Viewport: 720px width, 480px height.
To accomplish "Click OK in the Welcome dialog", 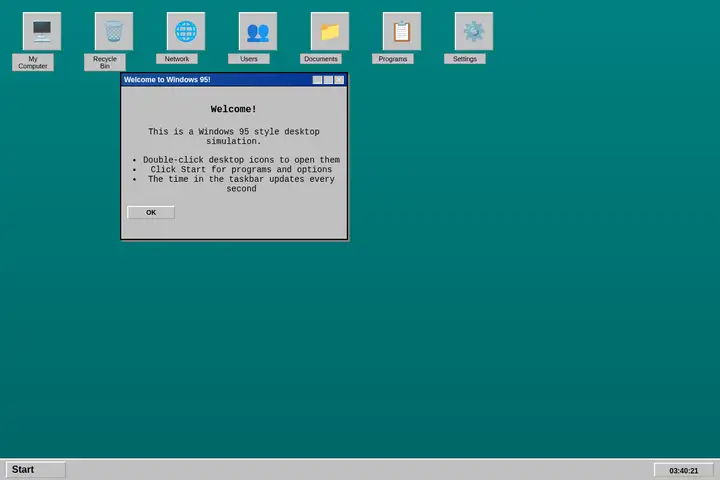I will point(151,212).
